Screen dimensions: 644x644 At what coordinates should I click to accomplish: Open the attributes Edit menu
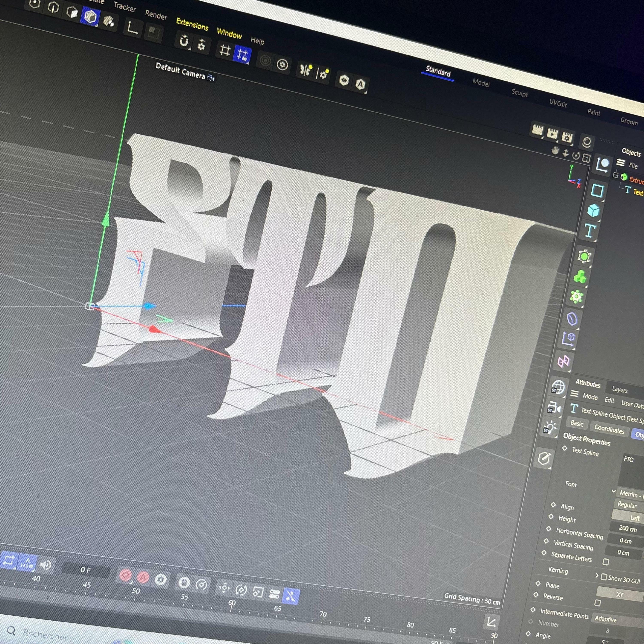point(609,400)
